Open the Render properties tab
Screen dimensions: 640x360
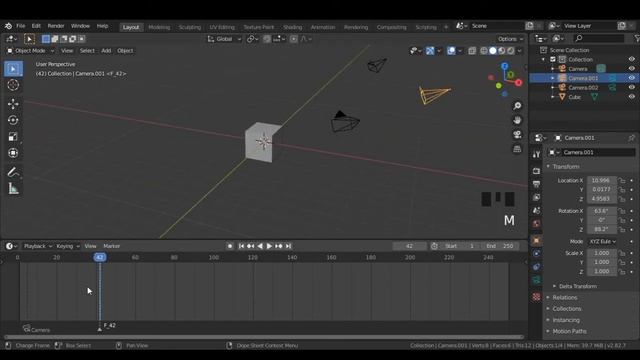(x=536, y=171)
